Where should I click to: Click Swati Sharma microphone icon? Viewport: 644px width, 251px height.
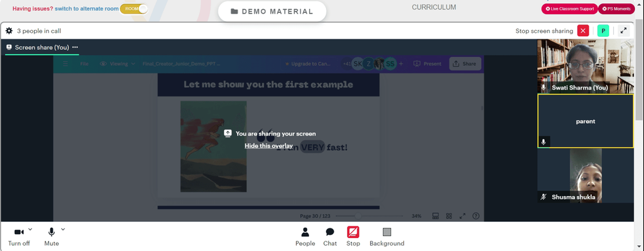(x=544, y=88)
